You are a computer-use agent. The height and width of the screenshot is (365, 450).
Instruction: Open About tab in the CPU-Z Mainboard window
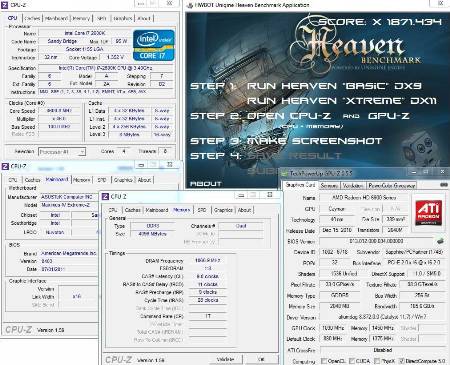click(144, 180)
